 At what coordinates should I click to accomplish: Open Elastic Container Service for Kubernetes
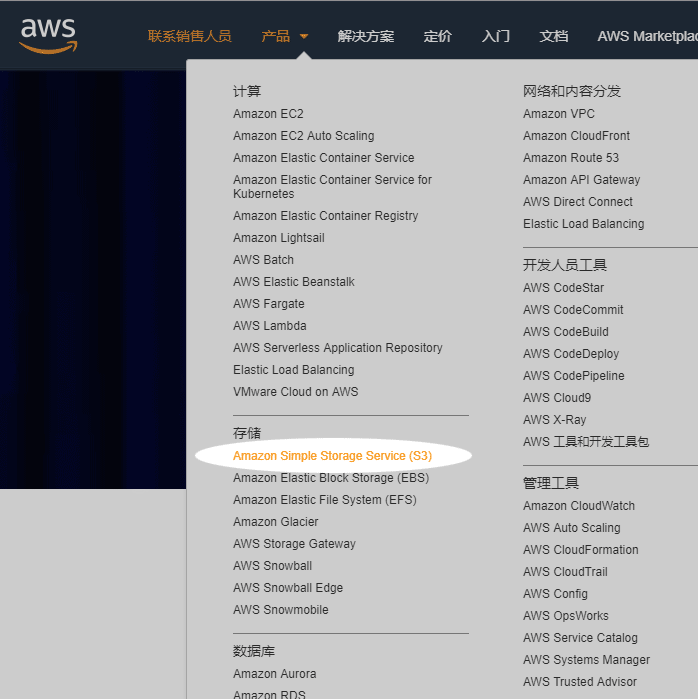[x=332, y=186]
